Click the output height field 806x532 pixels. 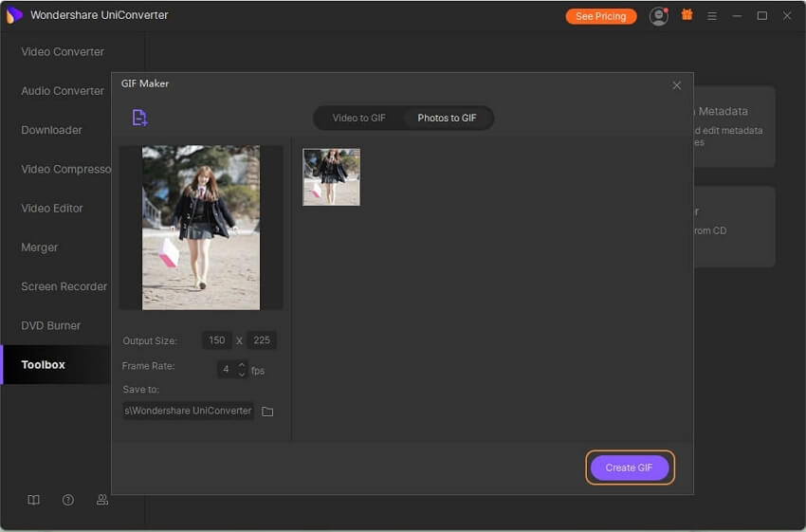[x=262, y=340]
